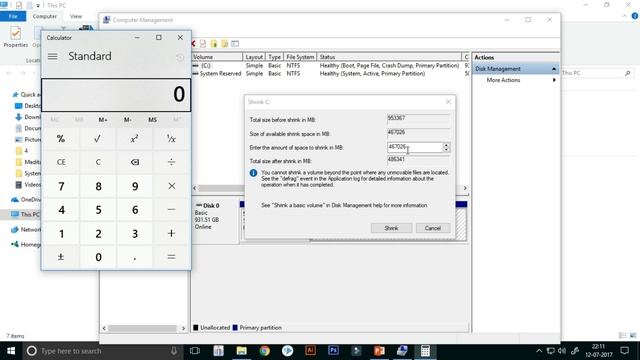Click the CE key in Calculator
640x360 pixels.
tap(61, 162)
